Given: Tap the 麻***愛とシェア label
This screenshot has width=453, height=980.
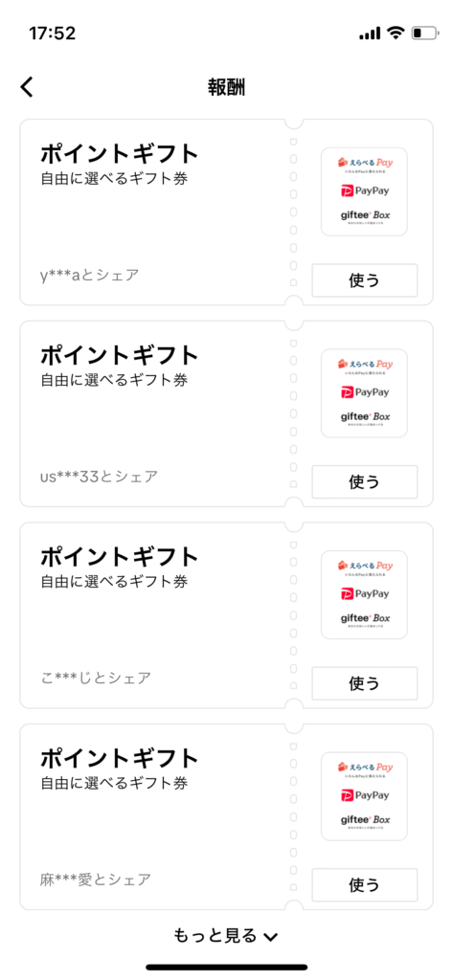Looking at the screenshot, I should [x=96, y=880].
